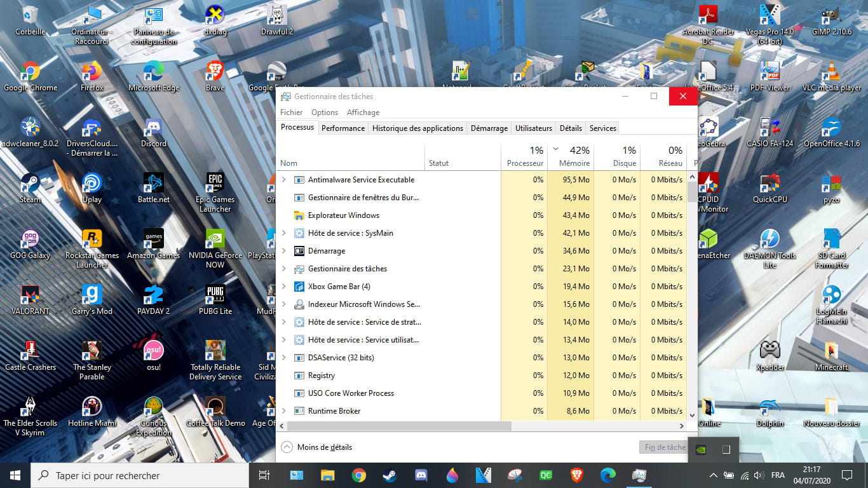Select the Dolphin desktop icon
This screenshot has height=488, width=868.
coord(770,412)
